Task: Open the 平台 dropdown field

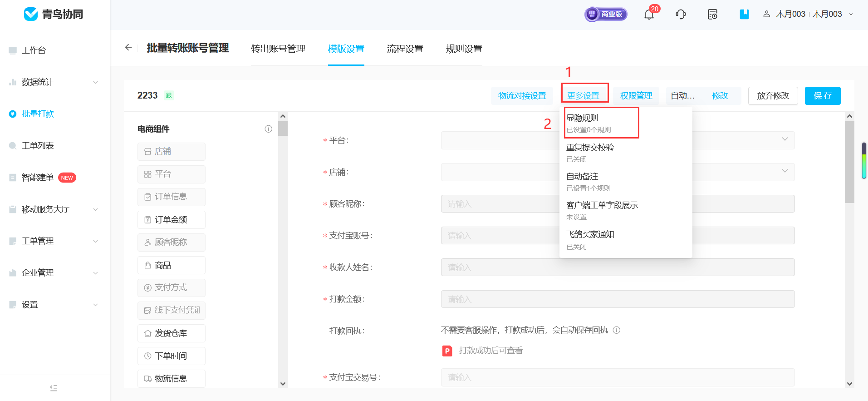Action: point(618,140)
